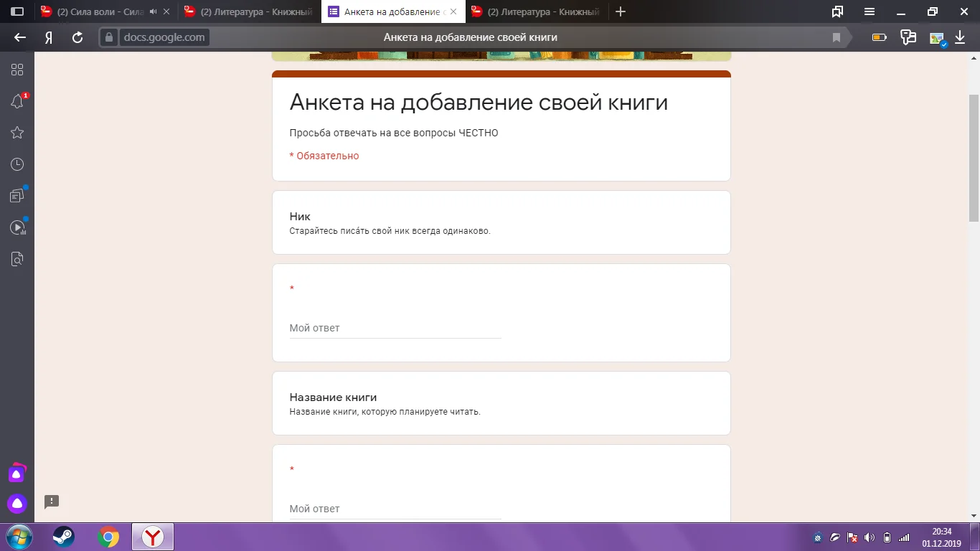Open notifications via the bell icon
Image resolution: width=980 pixels, height=551 pixels.
(17, 100)
